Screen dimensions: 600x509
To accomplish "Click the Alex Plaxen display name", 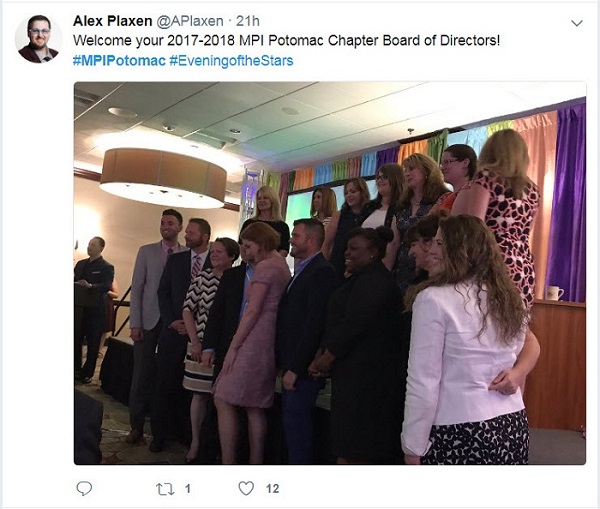I will click(x=112, y=21).
